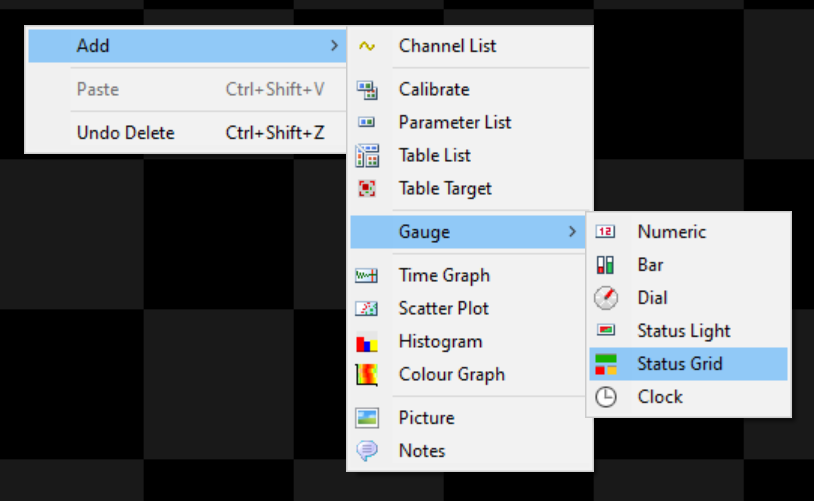The height and width of the screenshot is (501, 814).
Task: Click the Notes speech bubble icon
Action: (367, 451)
